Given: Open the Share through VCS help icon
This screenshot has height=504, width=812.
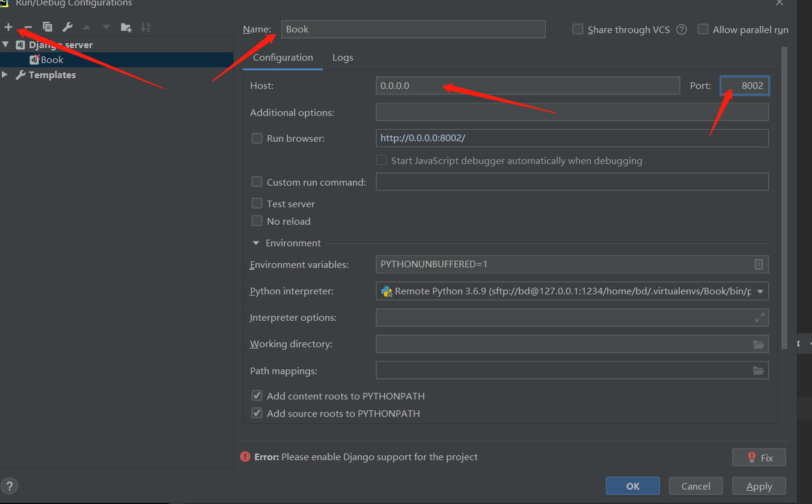Looking at the screenshot, I should point(682,29).
